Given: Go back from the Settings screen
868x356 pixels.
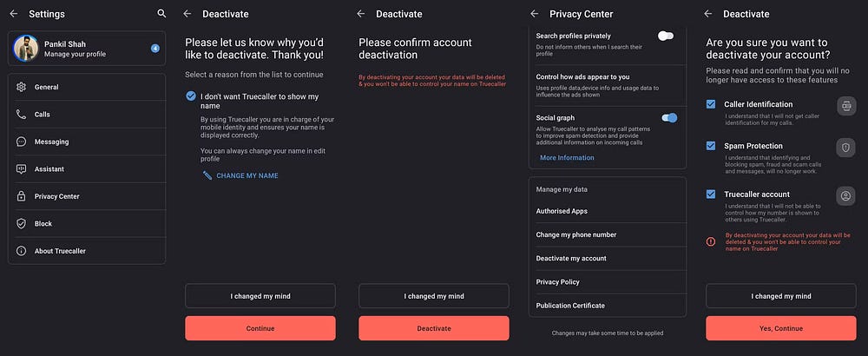Looking at the screenshot, I should [x=13, y=14].
